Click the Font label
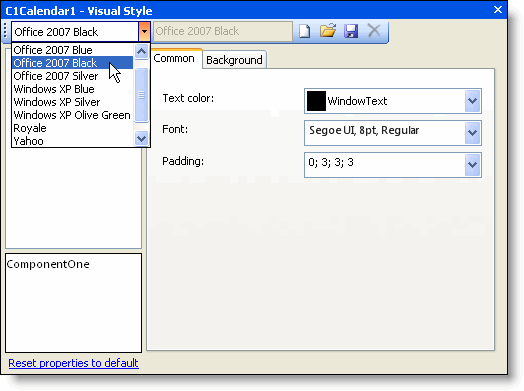The height and width of the screenshot is (391, 524). click(175, 129)
